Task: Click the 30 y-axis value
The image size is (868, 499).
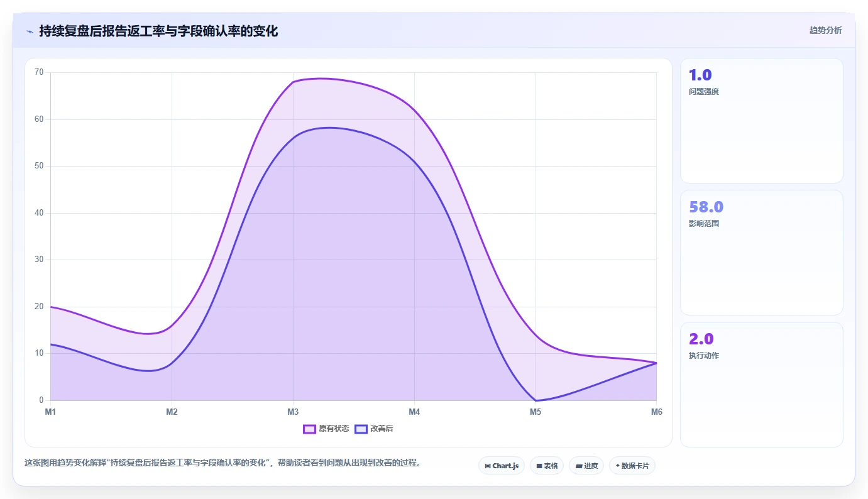Action: click(39, 260)
